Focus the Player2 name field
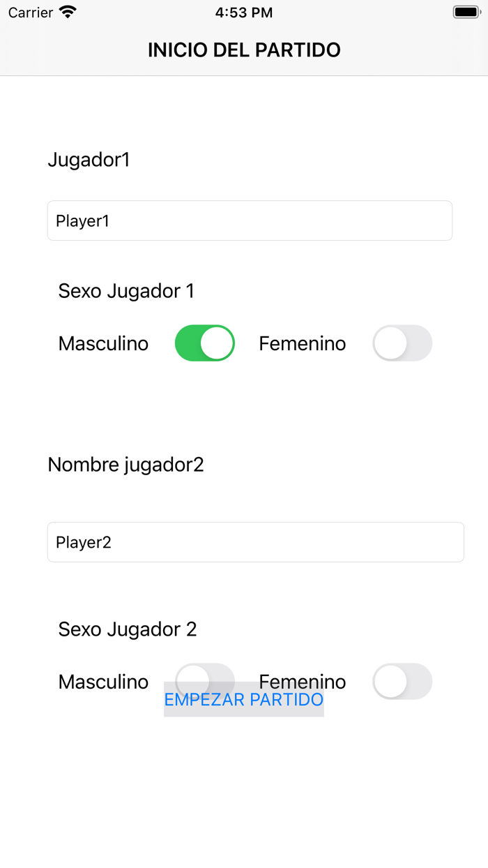Viewport: 488px width, 868px height. pyautogui.click(x=255, y=542)
